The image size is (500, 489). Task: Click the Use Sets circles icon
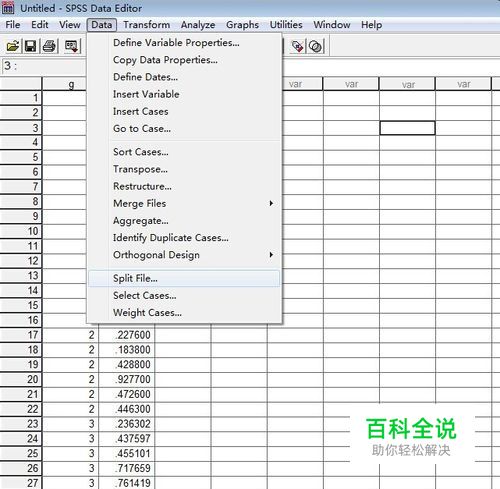coord(315,46)
